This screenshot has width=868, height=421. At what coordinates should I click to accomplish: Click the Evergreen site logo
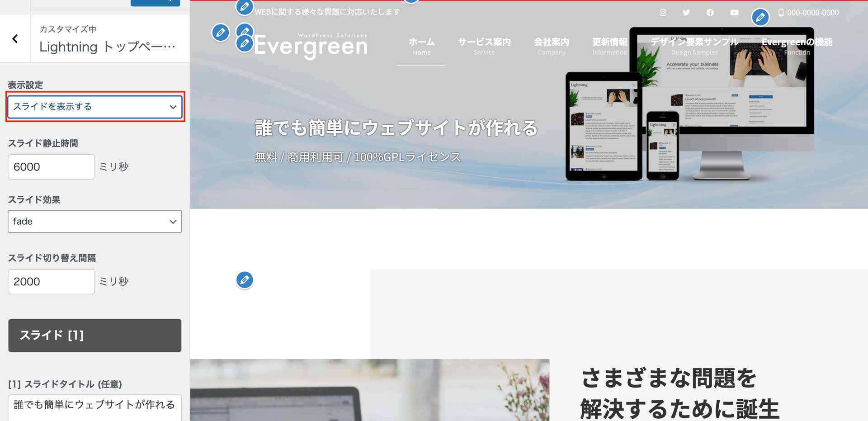point(311,46)
